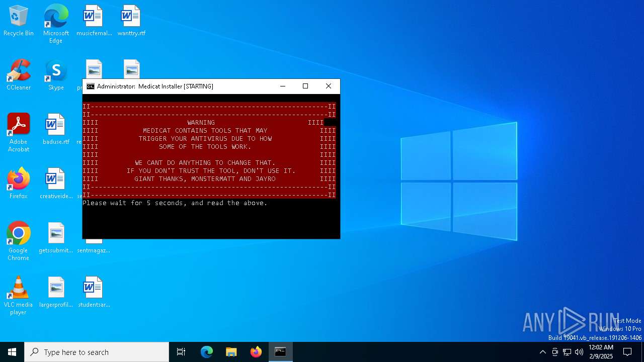
Task: Launch Firefox from the taskbar
Action: (x=256, y=352)
